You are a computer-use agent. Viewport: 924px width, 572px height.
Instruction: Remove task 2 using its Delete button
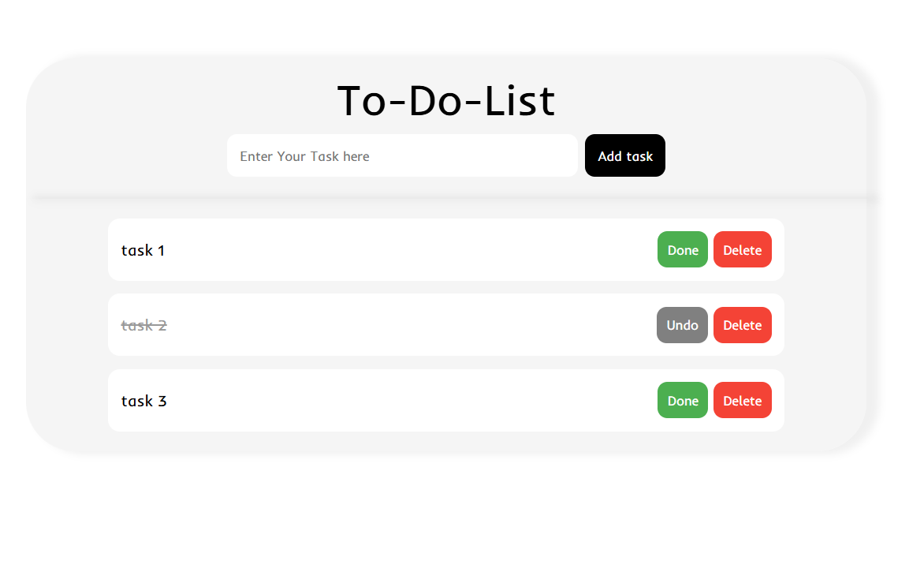pyautogui.click(x=743, y=325)
